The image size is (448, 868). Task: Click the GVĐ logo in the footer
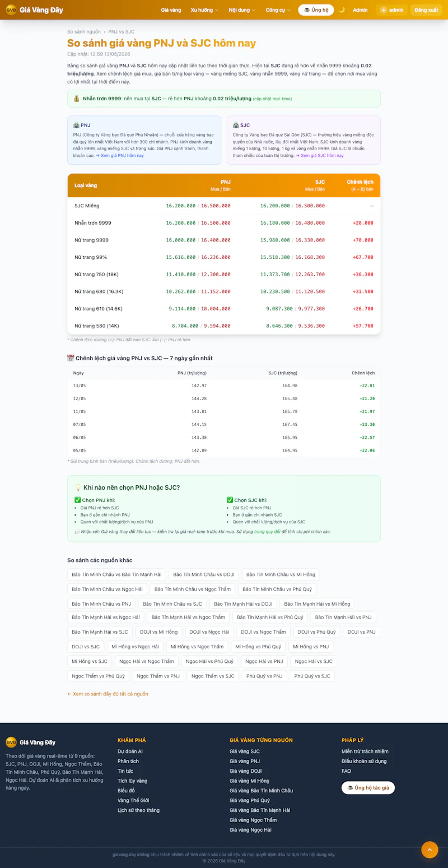tap(11, 742)
